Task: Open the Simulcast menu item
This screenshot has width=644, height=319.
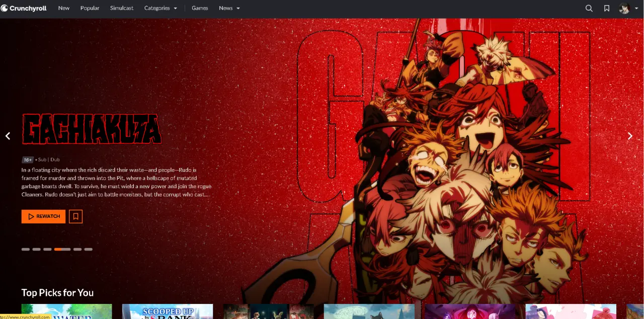Action: (122, 8)
